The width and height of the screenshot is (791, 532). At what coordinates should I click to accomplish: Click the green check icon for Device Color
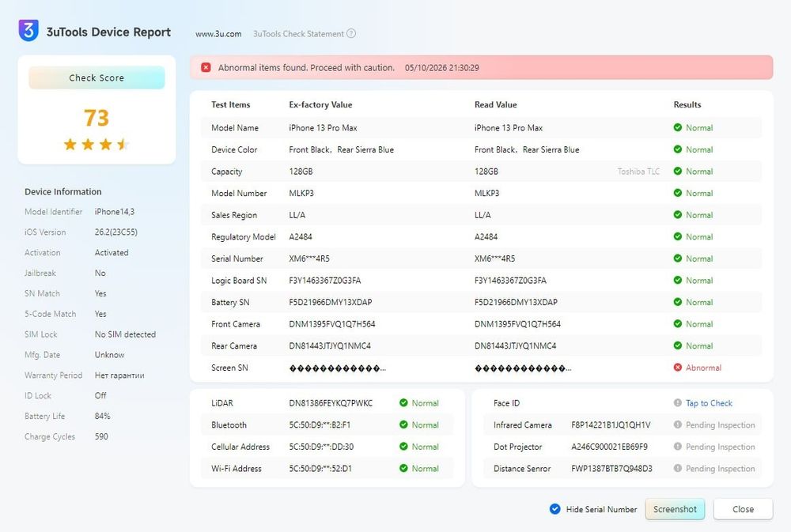tap(678, 149)
